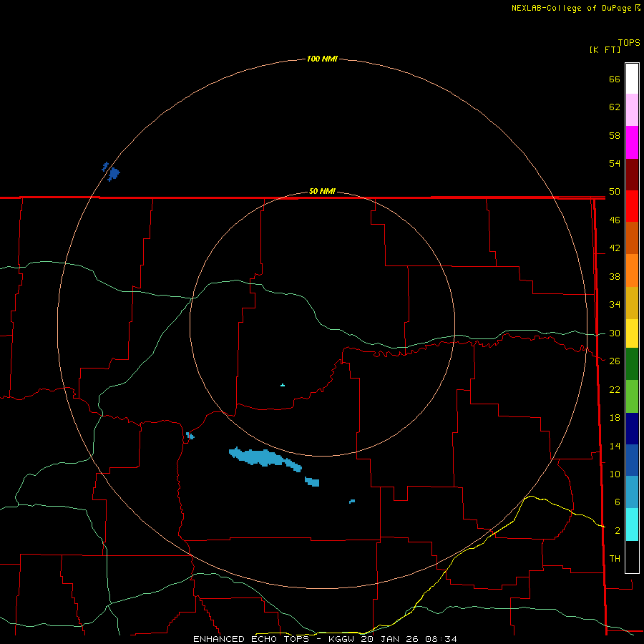Viewport: 644px width, 644px height.
Task: Click the [K FT] units label
Action: (605, 50)
